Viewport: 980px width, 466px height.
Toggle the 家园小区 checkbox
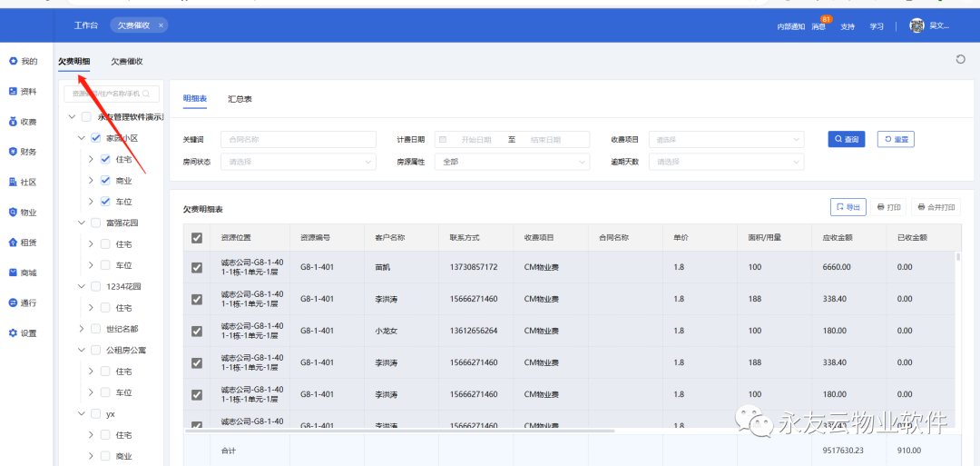point(95,137)
